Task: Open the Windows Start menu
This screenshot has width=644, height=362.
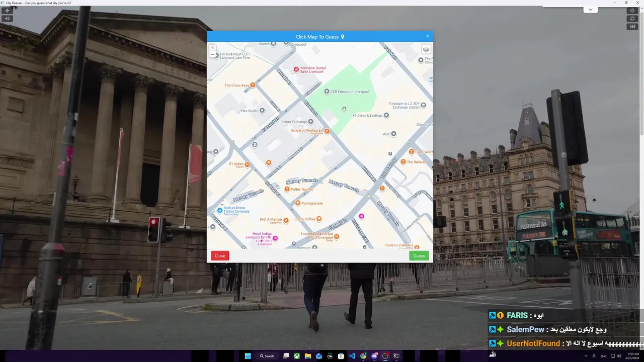Action: click(248, 356)
